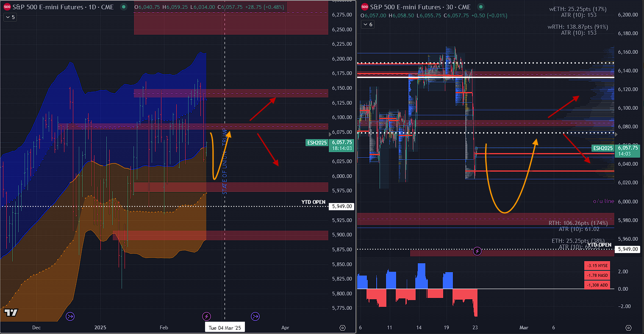The height and width of the screenshot is (334, 644).
Task: Click the green market status dot on the 1D chart
Action: click(123, 7)
